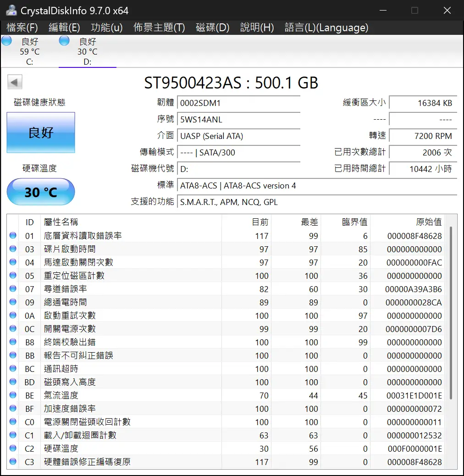Click the power on count 2006 次
Viewport: 464px width, 476px height.
point(423,152)
